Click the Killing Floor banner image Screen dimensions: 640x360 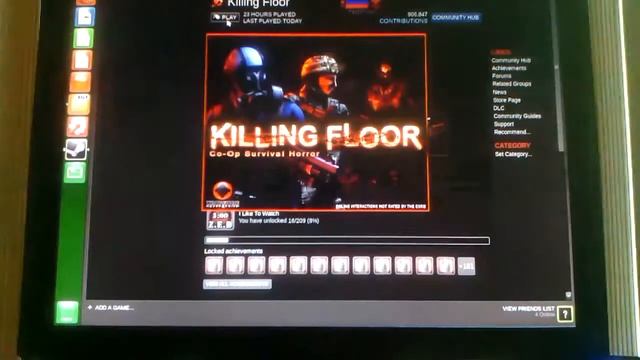[x=316, y=122]
